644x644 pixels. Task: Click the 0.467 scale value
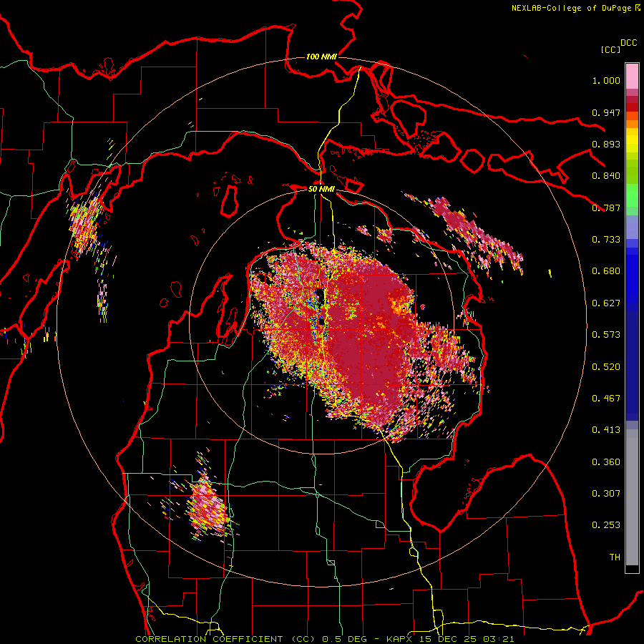click(606, 399)
